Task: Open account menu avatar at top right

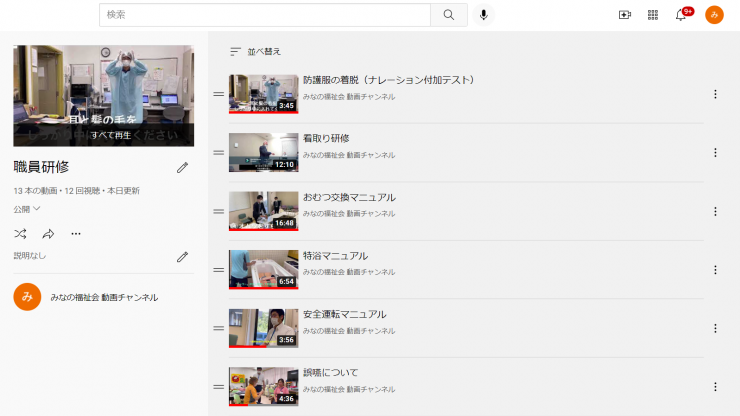Action: [x=714, y=15]
